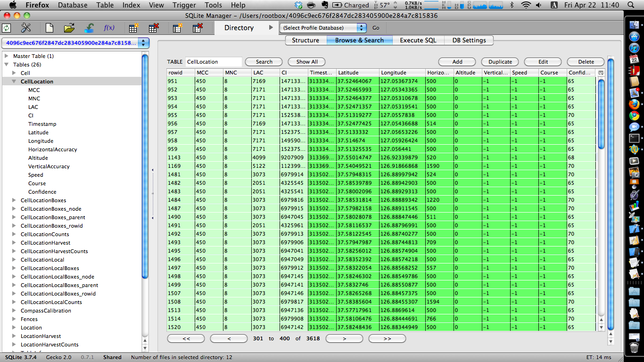This screenshot has width=644, height=362.
Task: Open iTunes from the Dock
Action: [x=634, y=48]
